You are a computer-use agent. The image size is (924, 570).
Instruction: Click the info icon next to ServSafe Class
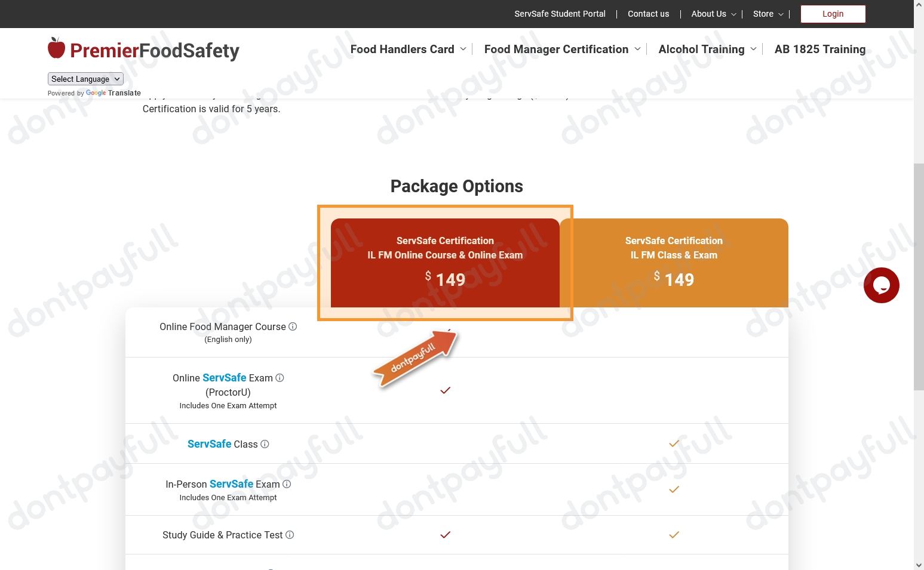tap(265, 444)
